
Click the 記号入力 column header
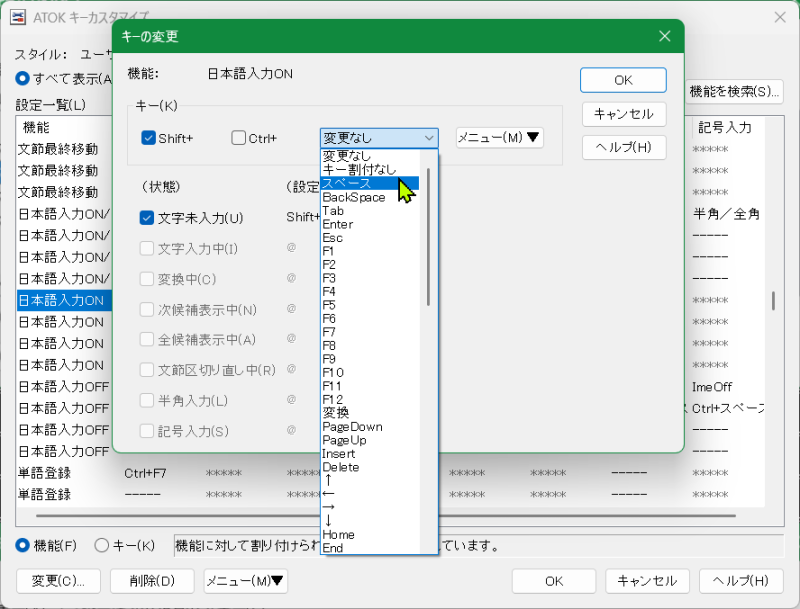(724, 127)
